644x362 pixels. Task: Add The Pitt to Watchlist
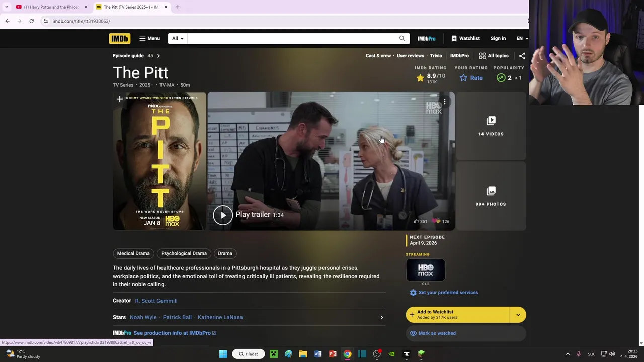pyautogui.click(x=458, y=315)
